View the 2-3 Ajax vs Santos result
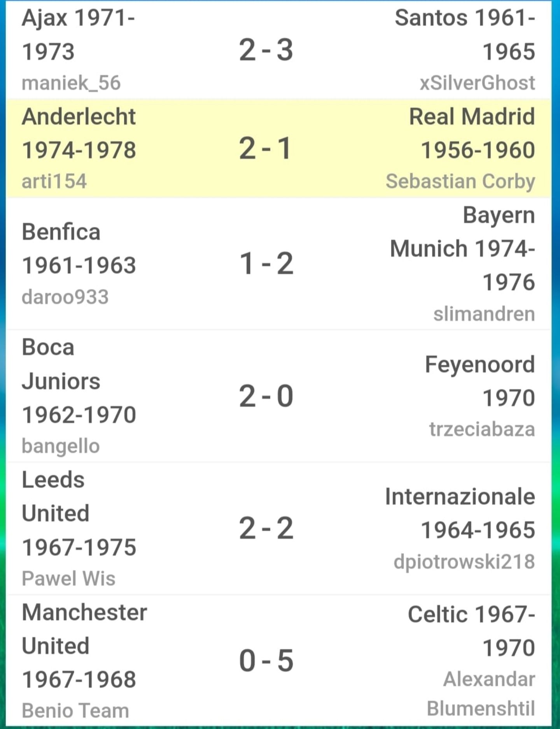Viewport: 560px width, 729px height. pos(266,50)
